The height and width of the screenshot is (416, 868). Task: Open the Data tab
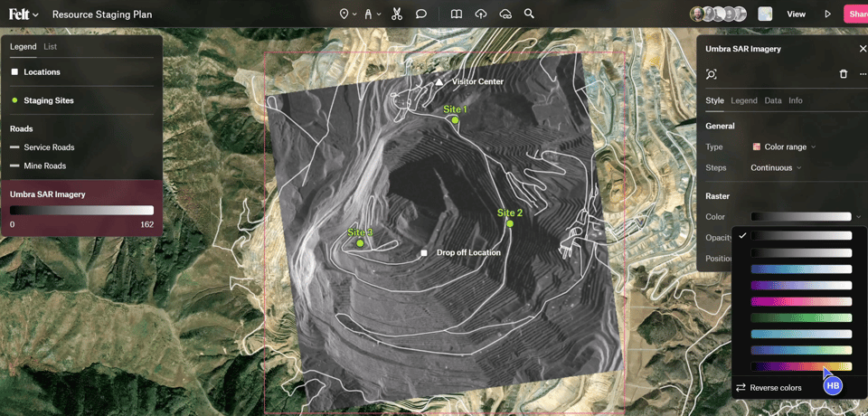pos(773,100)
